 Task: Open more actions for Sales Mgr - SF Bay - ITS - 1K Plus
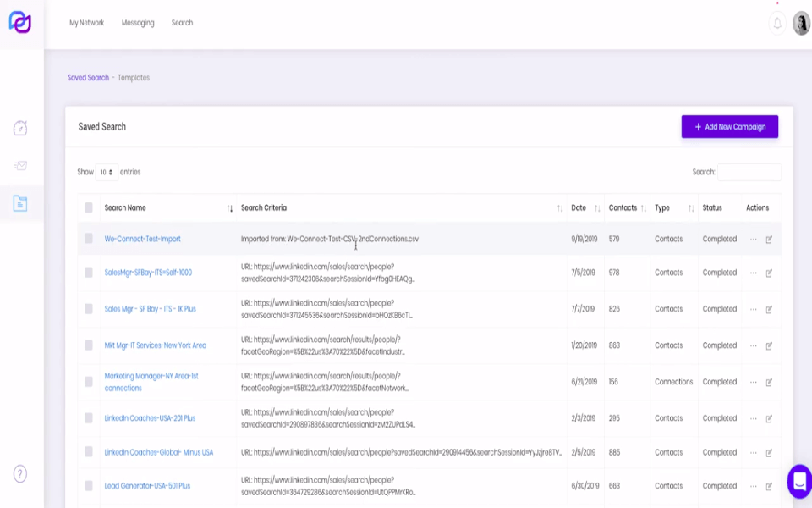click(754, 309)
